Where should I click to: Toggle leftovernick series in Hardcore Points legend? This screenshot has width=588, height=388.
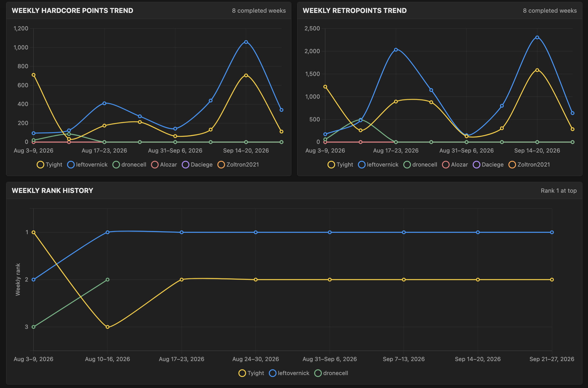pos(87,165)
